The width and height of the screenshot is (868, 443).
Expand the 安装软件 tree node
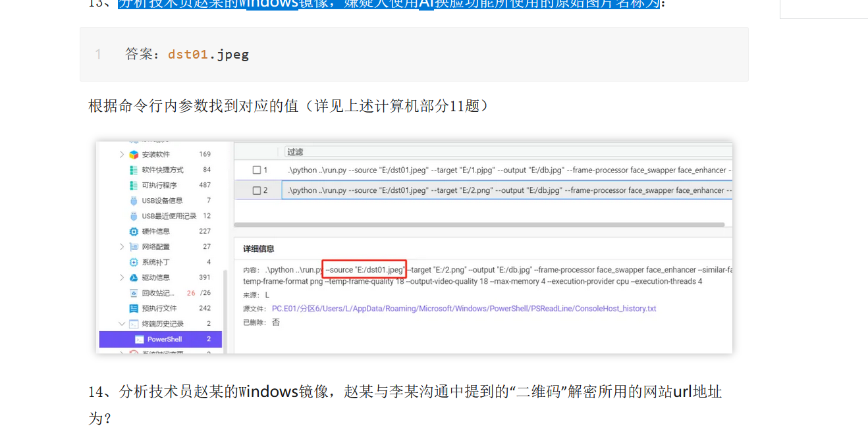tap(122, 155)
